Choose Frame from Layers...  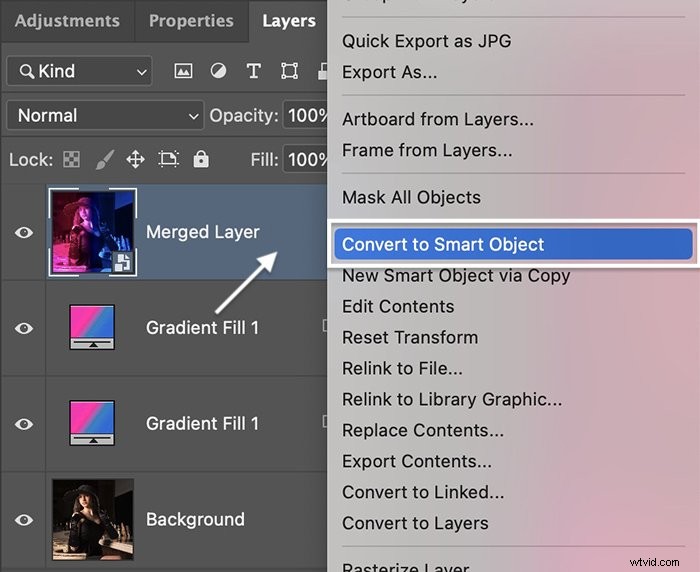427,150
